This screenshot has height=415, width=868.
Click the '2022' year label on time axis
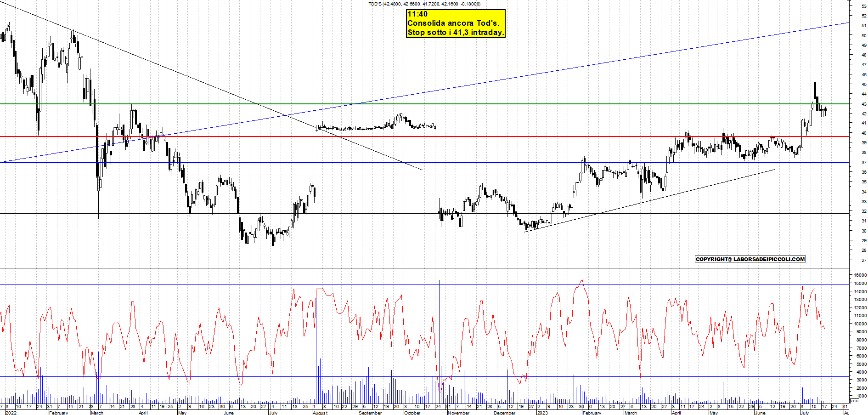coord(10,413)
